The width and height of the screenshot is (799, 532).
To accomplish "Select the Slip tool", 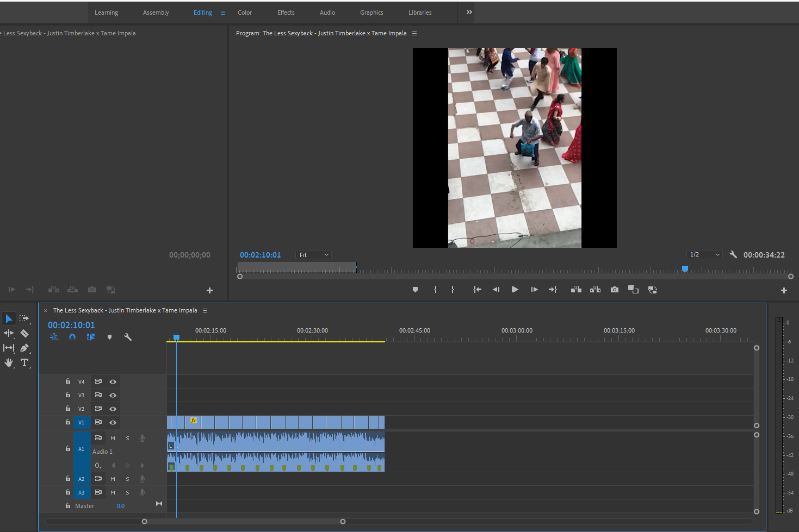I will (9, 348).
